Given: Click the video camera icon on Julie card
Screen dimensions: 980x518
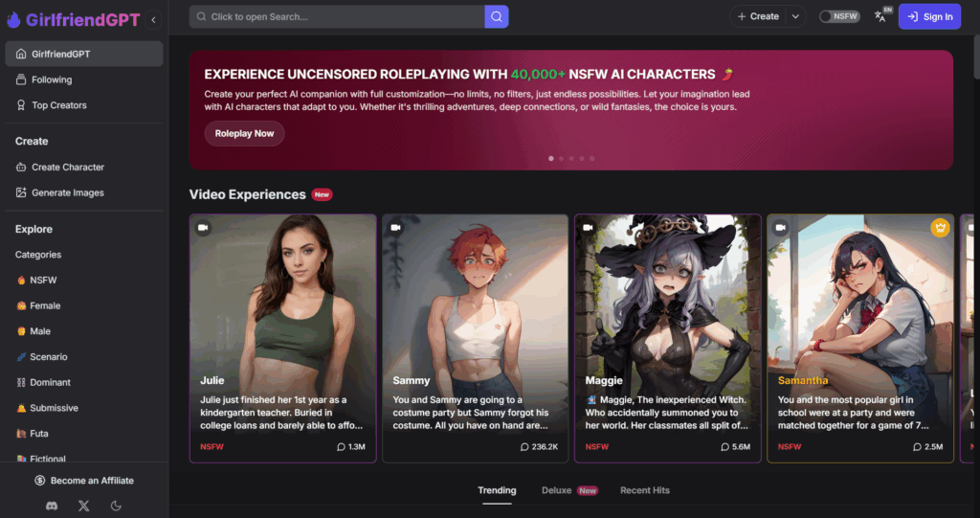Looking at the screenshot, I should pos(203,228).
